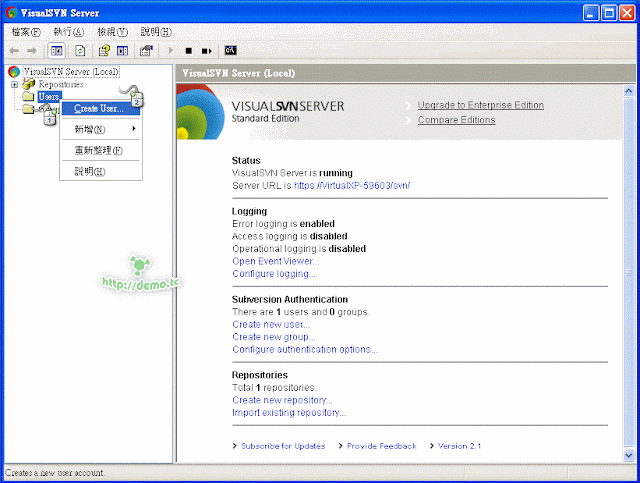Select Create User... in context menu
Screen dimensions: 640x483
(100, 109)
